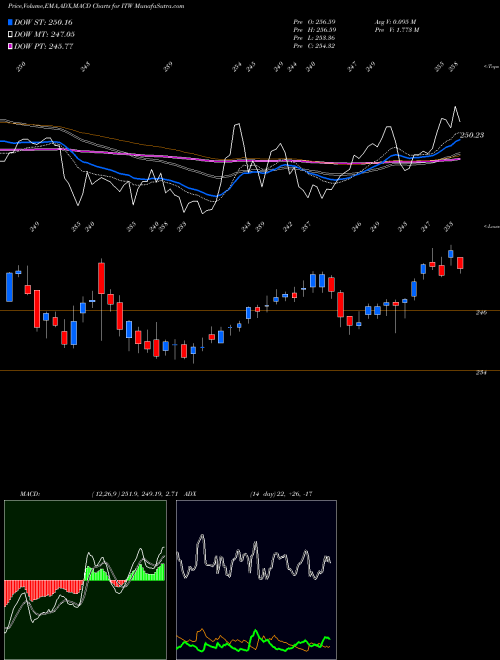Click the 246 price level label
The image size is (500, 660).
481,313
